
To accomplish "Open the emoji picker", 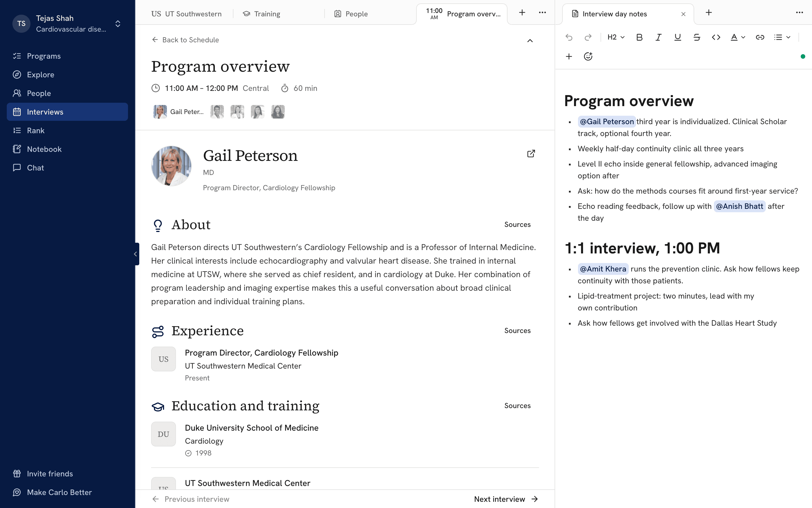I will click(x=588, y=56).
